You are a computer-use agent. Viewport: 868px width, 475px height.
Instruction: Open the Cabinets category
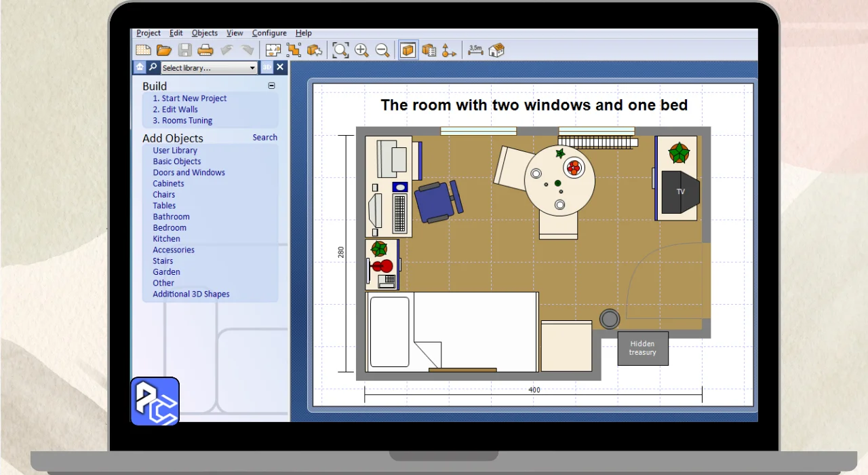click(168, 184)
